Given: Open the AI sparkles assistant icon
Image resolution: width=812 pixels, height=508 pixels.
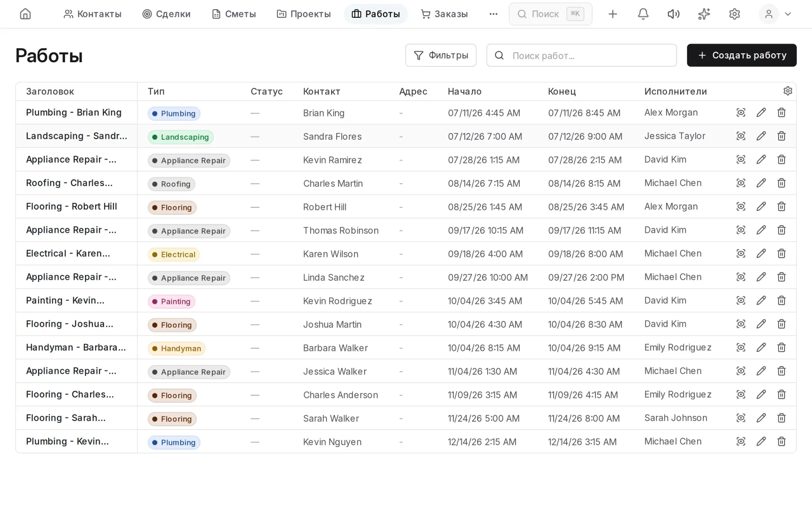Looking at the screenshot, I should pos(704,14).
